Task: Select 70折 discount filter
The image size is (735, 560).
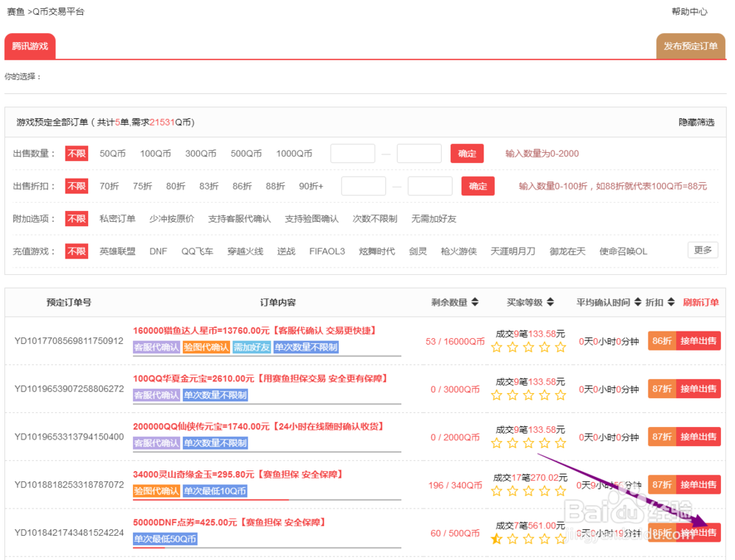Action: (110, 186)
